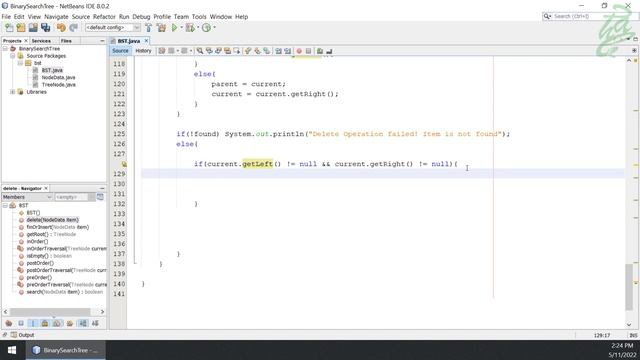Go to Previous Bookmark icon
640x360 pixels.
248,51
